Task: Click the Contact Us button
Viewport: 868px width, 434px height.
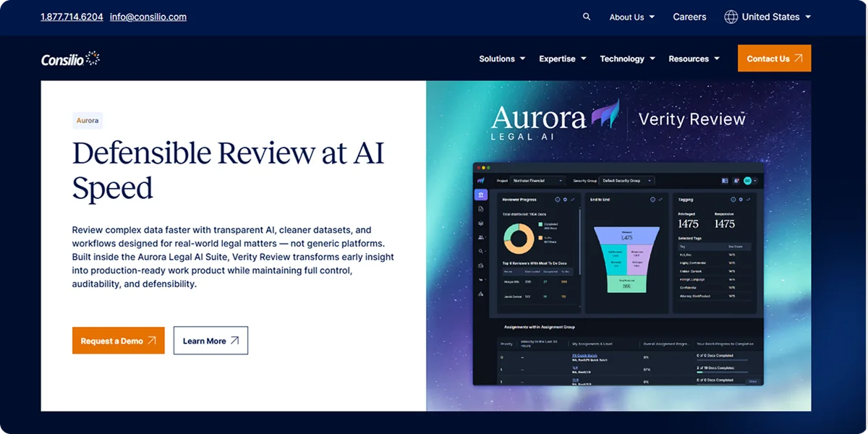Action: tap(774, 59)
